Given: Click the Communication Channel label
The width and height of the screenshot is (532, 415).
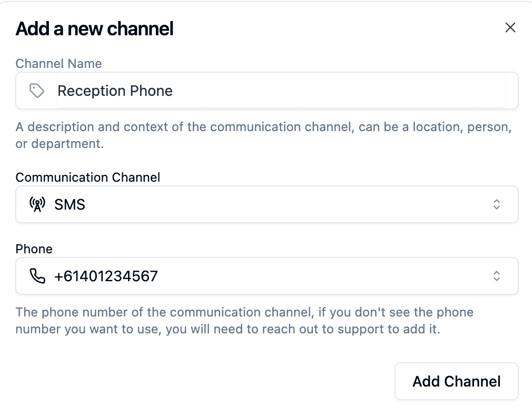Looking at the screenshot, I should tap(88, 177).
